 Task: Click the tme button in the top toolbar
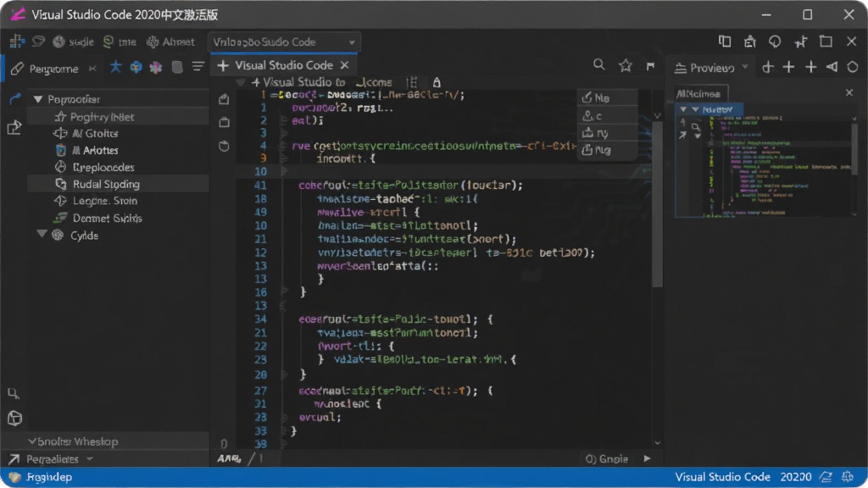120,42
